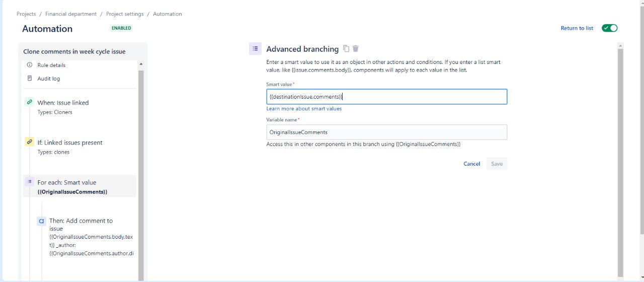
Task: Cancel the branching edits
Action: [x=471, y=164]
